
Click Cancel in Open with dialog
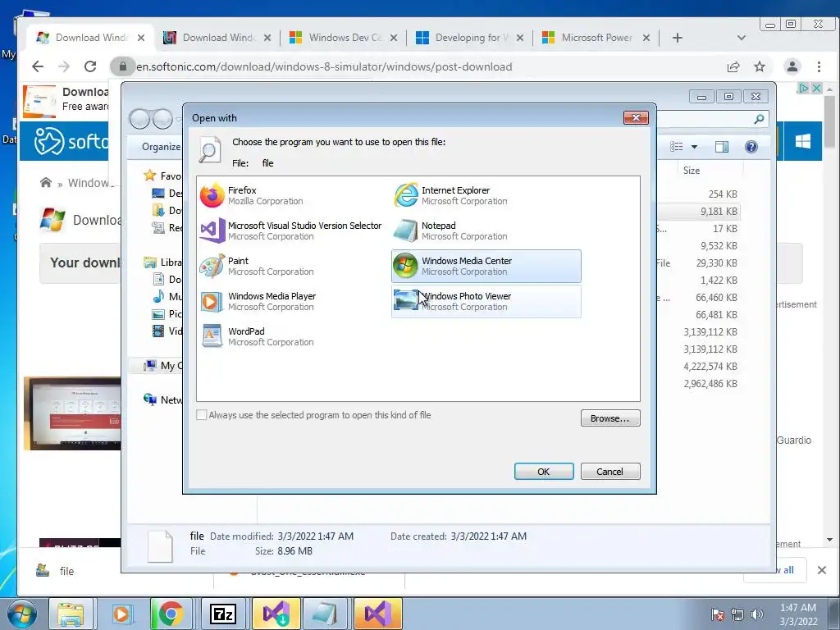click(610, 472)
